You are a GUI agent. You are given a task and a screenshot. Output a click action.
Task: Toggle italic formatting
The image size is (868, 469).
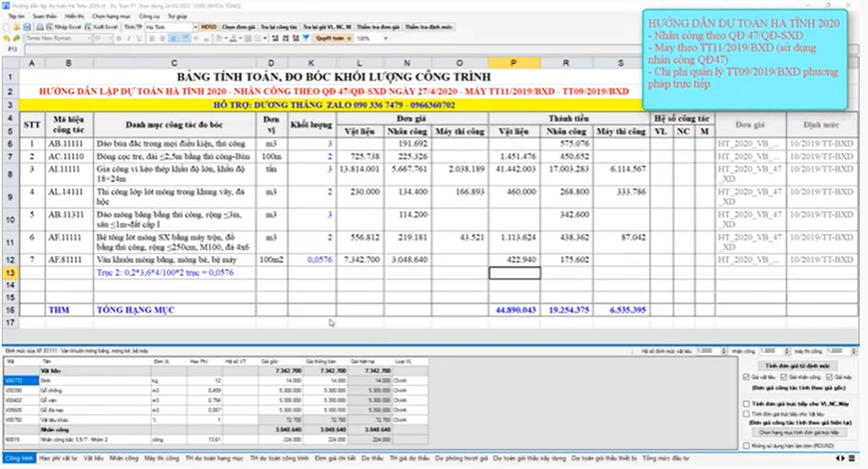pos(129,38)
